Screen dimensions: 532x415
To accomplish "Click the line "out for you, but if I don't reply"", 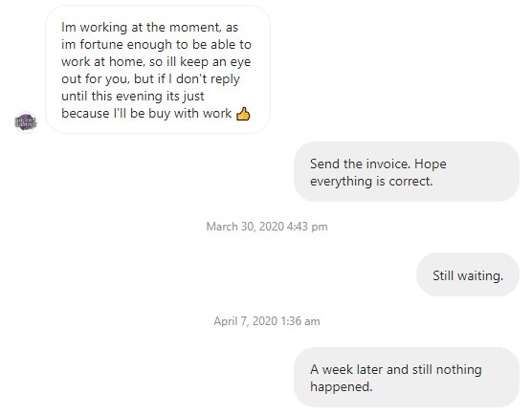I will pos(150,79).
